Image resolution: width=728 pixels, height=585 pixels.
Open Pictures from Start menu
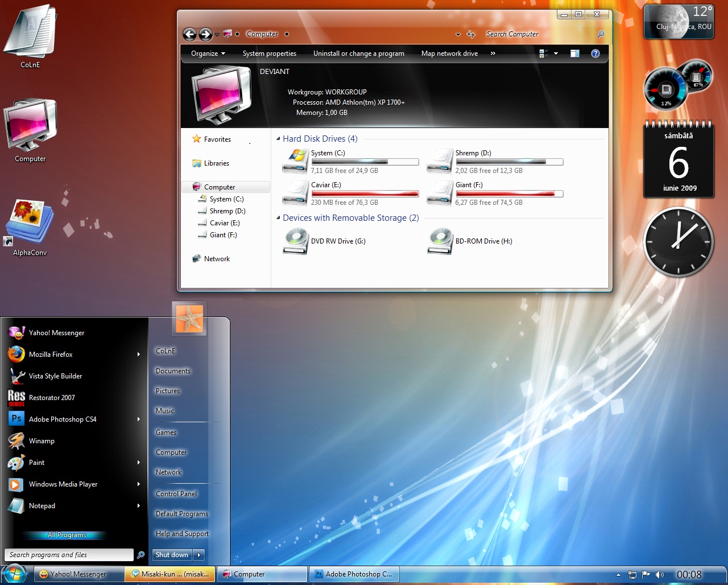click(x=168, y=391)
